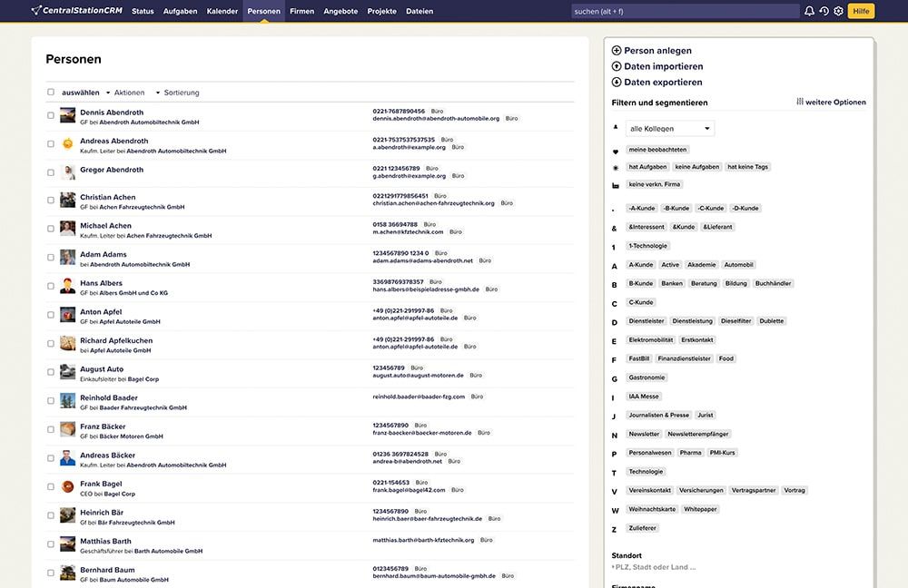Filter by the Automobil tag
This screenshot has height=588, width=908.
(x=738, y=265)
